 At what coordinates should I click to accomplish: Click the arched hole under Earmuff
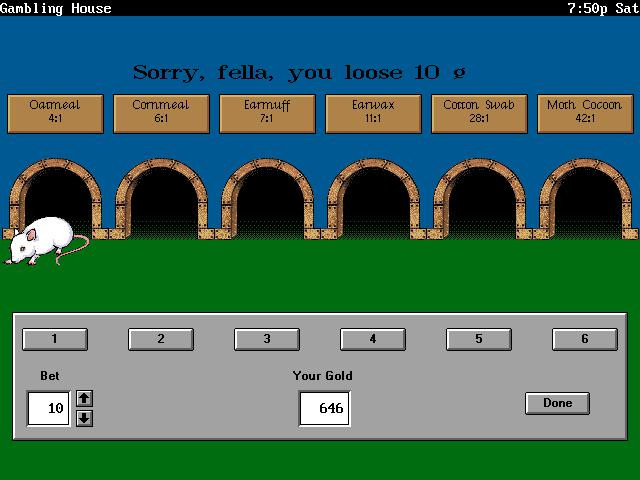(x=268, y=200)
